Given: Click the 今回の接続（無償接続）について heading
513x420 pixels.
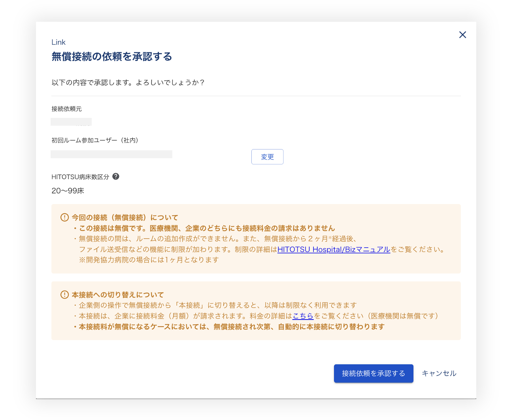Looking at the screenshot, I should coord(125,218).
